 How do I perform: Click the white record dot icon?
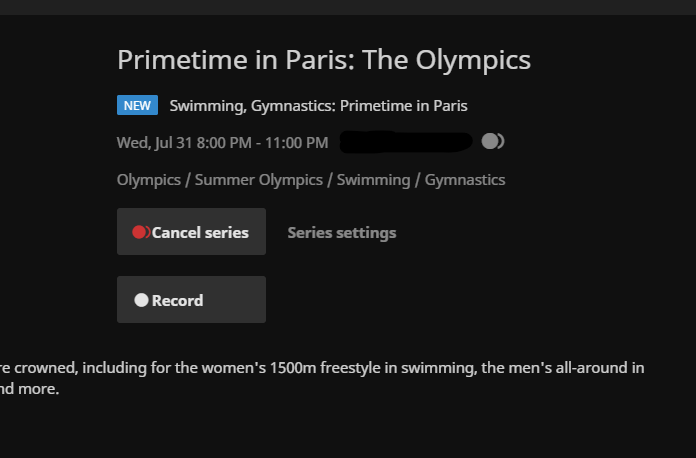point(141,300)
